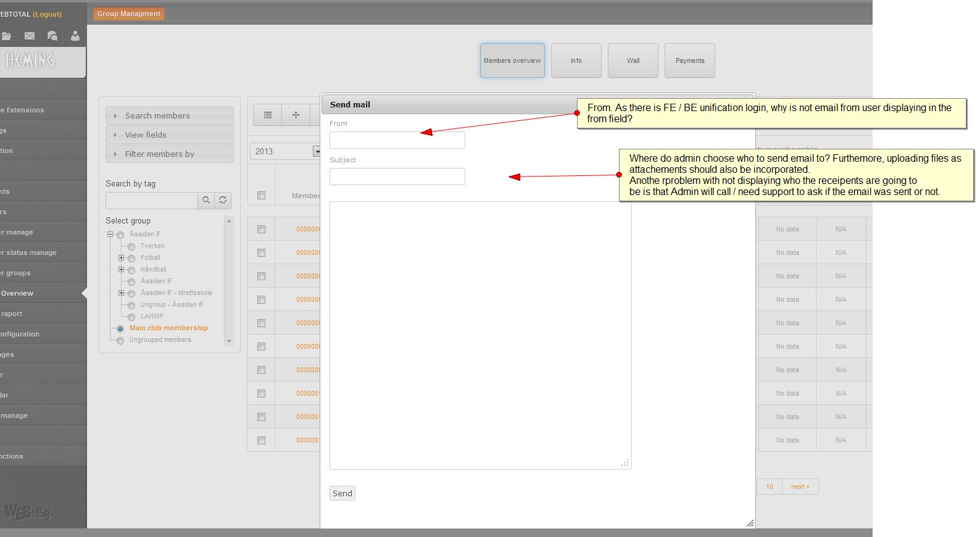Open the chat bubbles icon in sidebar
The image size is (980, 537).
tap(52, 36)
